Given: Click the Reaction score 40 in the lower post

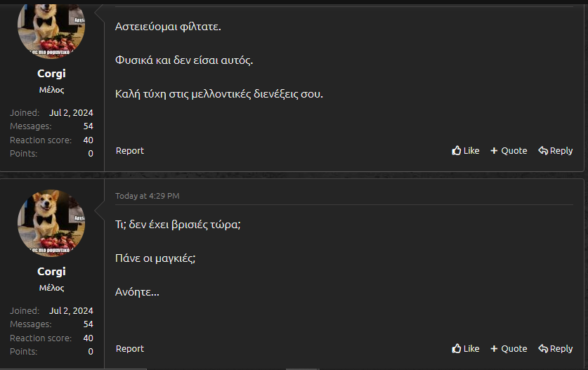Looking at the screenshot, I should [88, 338].
